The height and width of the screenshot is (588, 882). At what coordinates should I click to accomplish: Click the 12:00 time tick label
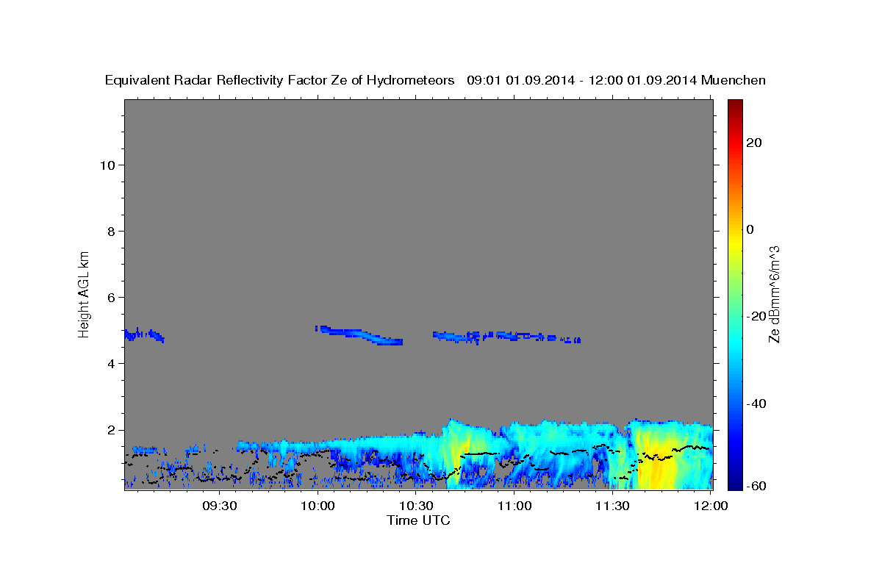click(711, 506)
